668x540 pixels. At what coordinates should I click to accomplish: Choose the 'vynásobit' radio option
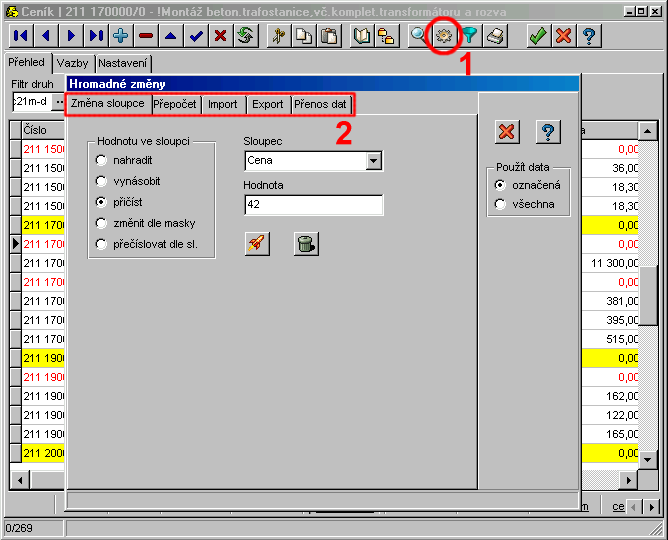coord(101,181)
